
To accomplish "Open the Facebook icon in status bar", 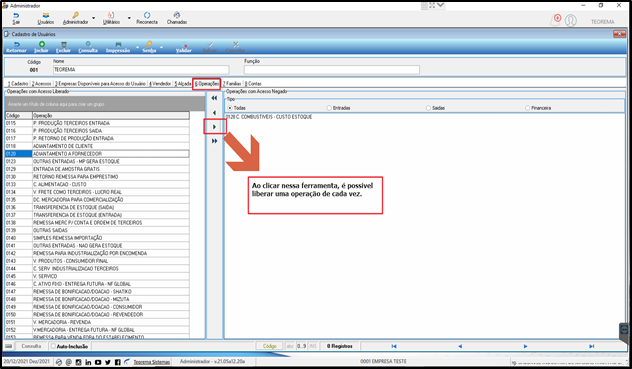I will (x=117, y=362).
